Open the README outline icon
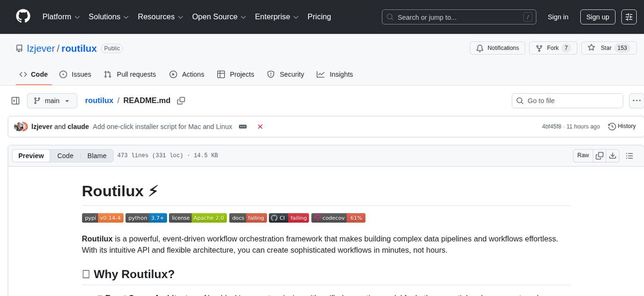 [x=630, y=155]
